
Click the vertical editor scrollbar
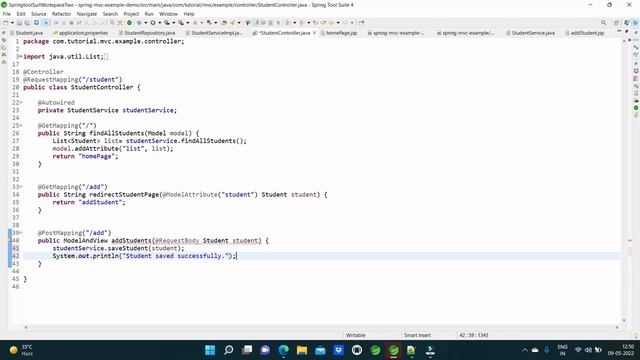point(624,180)
